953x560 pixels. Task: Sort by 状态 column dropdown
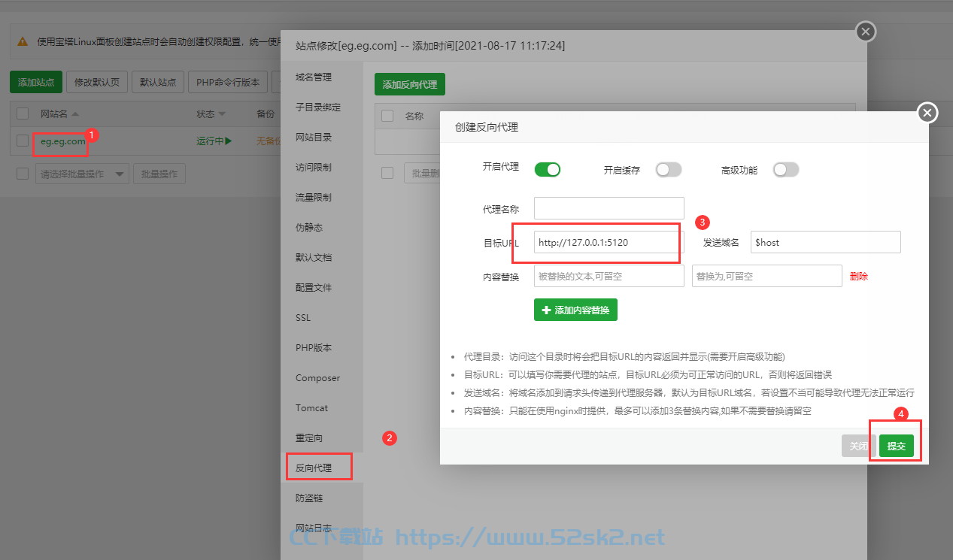[222, 114]
